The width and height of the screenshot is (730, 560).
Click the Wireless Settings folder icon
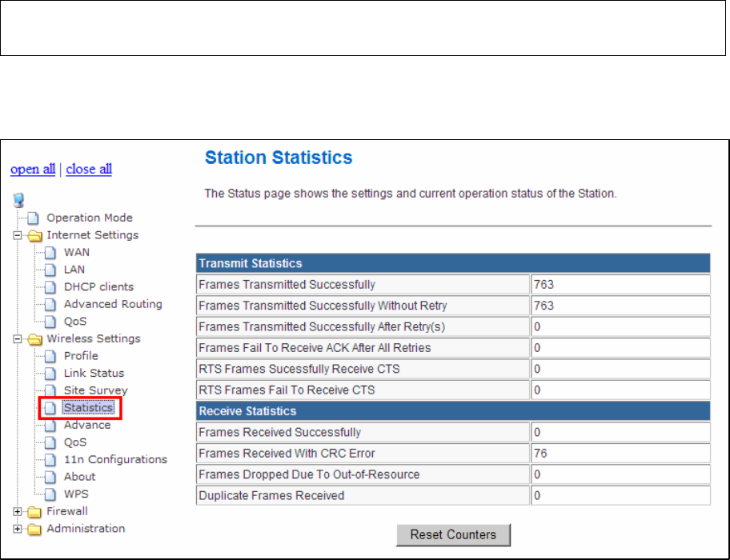point(35,339)
